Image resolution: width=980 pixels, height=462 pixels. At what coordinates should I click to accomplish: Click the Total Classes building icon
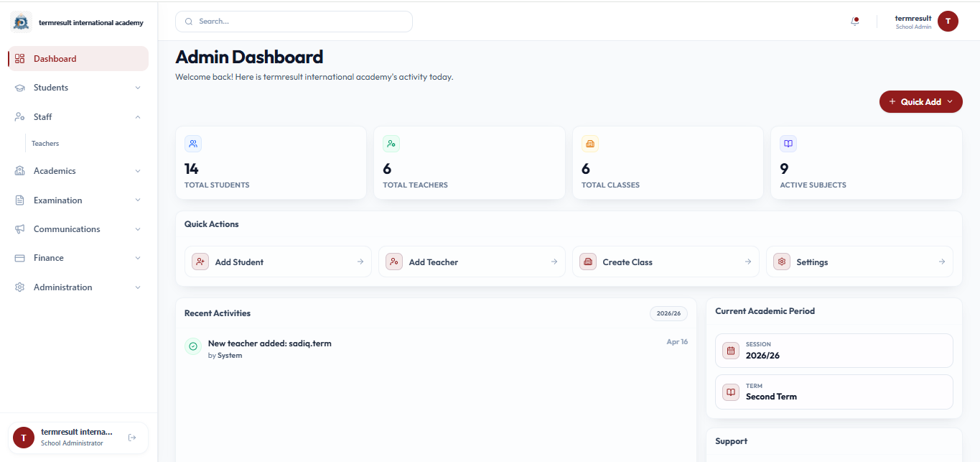click(x=590, y=144)
